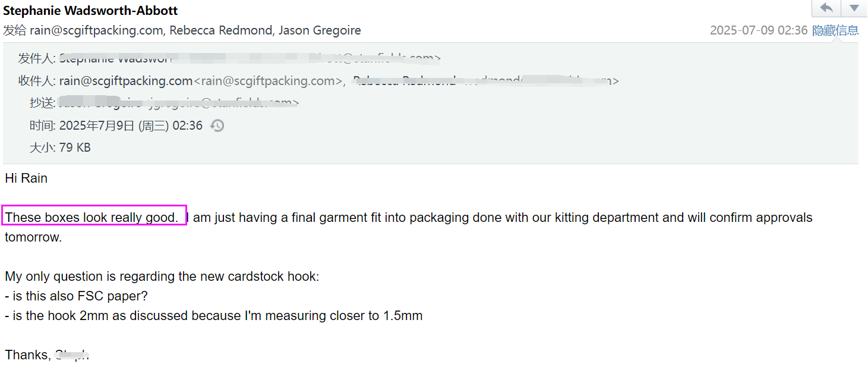Click the blurred sender address in the 发件人 row
868x373 pixels.
[x=250, y=58]
